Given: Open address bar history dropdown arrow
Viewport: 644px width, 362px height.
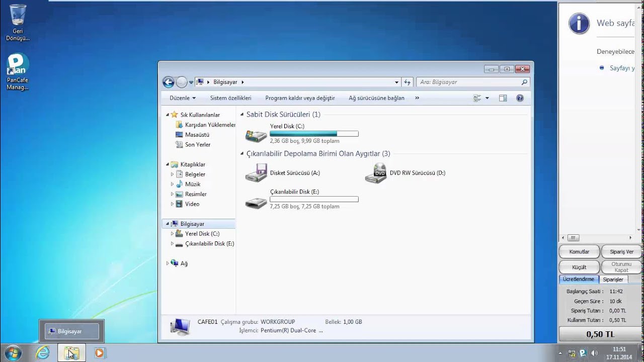Looking at the screenshot, I should (397, 82).
